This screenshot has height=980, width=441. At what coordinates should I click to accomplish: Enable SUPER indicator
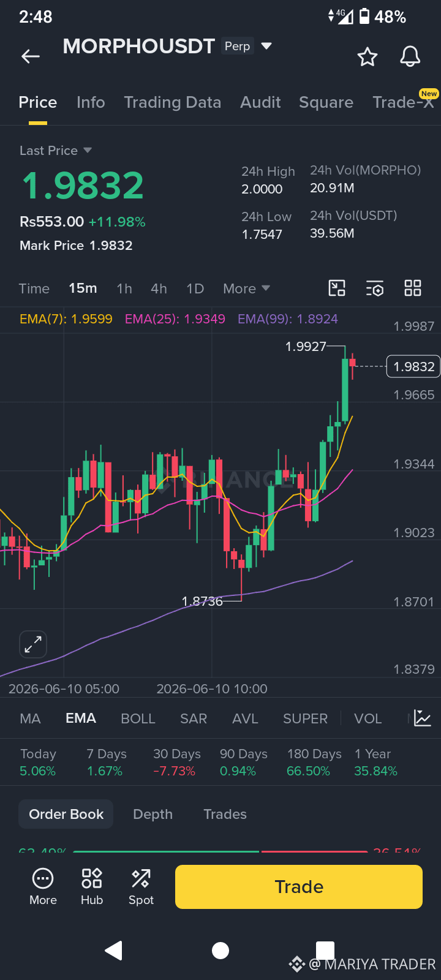(305, 718)
